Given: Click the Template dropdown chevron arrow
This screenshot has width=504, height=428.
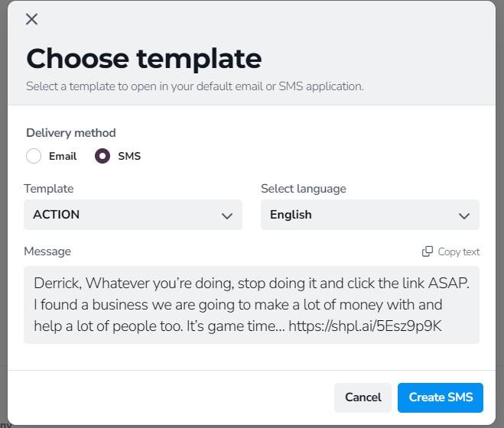Looking at the screenshot, I should click(x=226, y=216).
